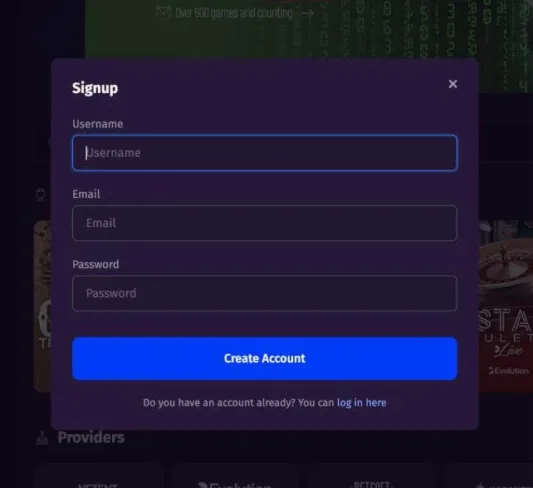Open the Evolution roulette Live game thumbnail
The width and height of the screenshot is (533, 488).
coord(506,306)
